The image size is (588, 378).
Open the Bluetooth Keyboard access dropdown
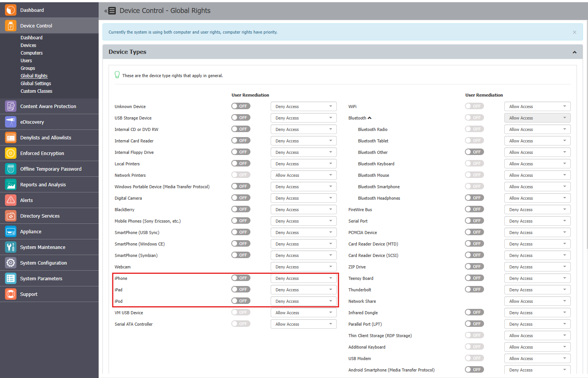tap(537, 164)
